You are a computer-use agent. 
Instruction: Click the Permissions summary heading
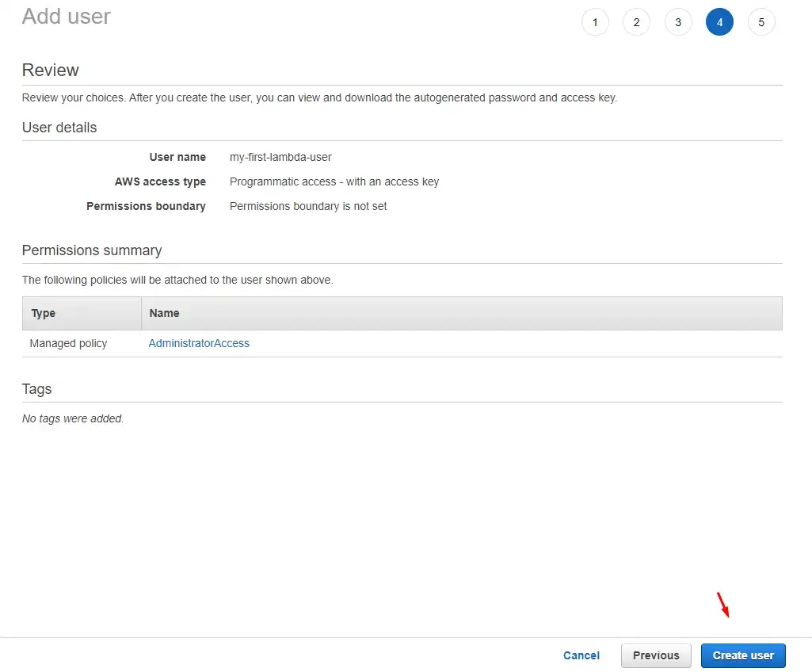coord(92,250)
